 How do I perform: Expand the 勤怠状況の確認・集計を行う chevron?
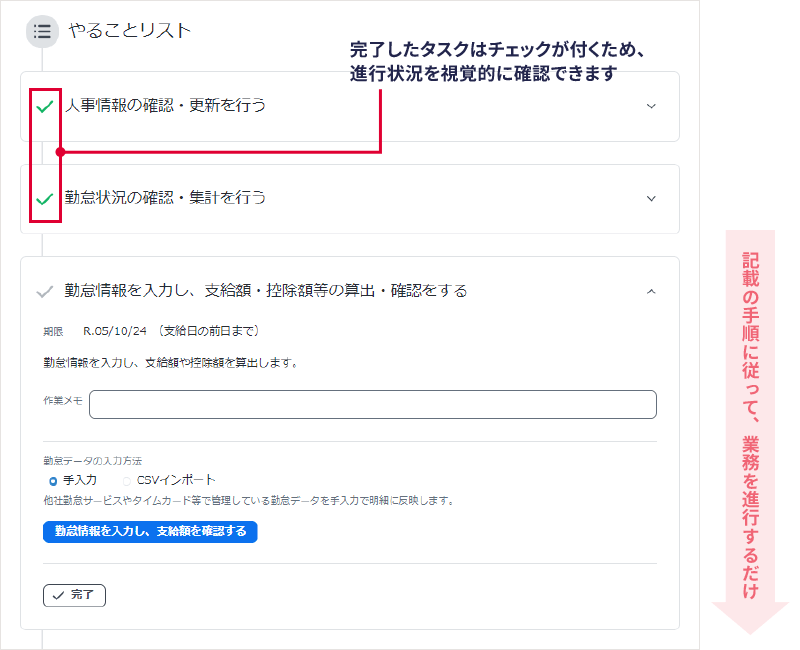(651, 198)
